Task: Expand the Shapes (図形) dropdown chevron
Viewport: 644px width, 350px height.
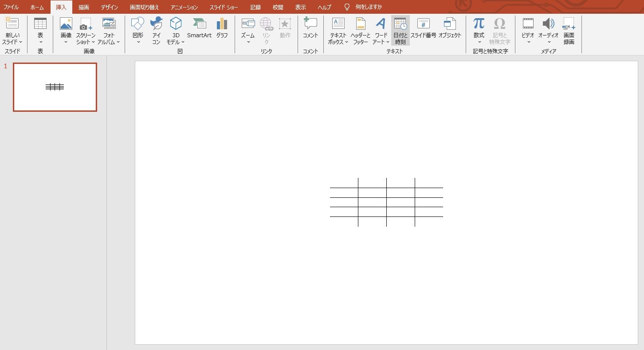Action: (138, 42)
